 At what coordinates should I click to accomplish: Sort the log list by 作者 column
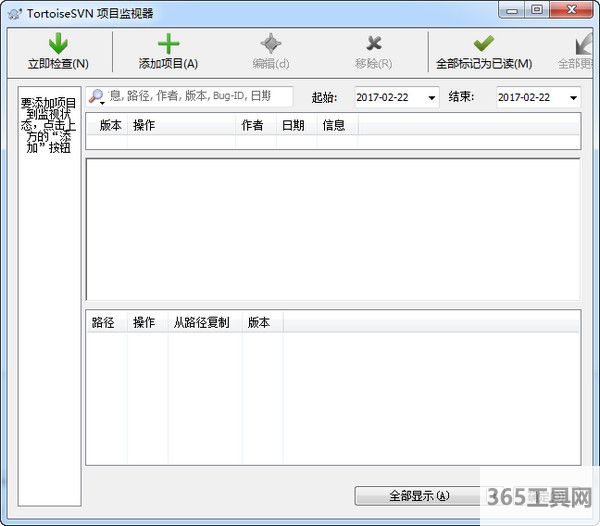253,125
